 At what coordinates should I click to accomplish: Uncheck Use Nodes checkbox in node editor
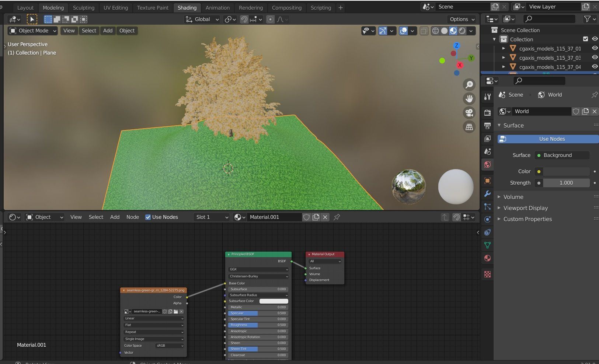coord(148,217)
